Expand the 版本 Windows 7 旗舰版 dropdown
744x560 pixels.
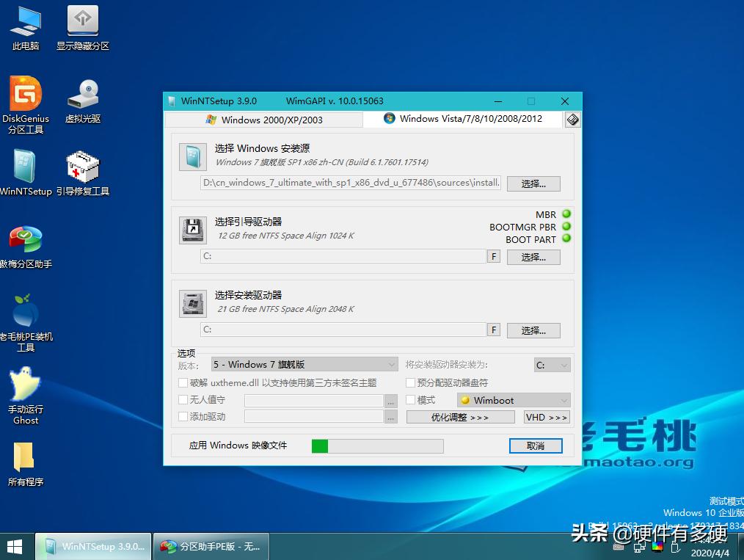(304, 364)
